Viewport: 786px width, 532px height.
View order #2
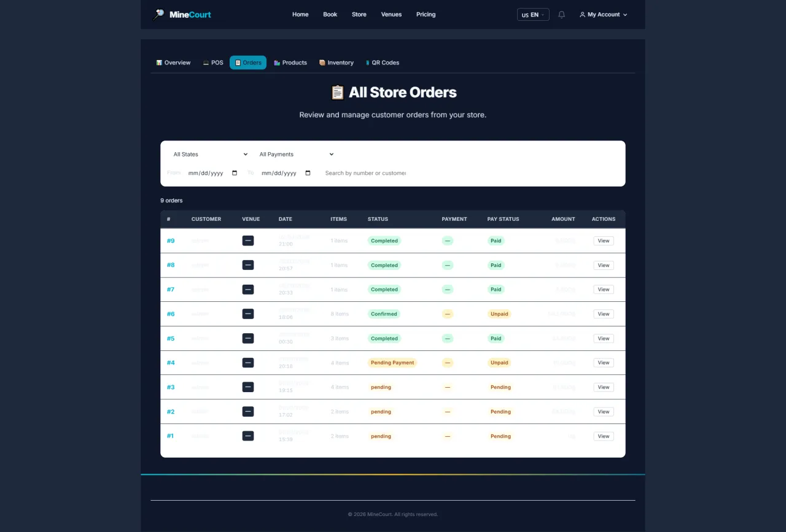click(604, 412)
